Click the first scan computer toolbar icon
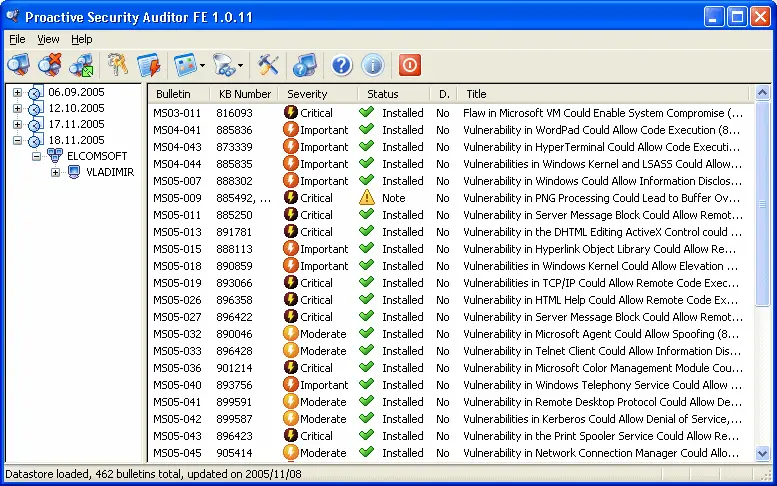Image resolution: width=777 pixels, height=486 pixels. coord(19,65)
